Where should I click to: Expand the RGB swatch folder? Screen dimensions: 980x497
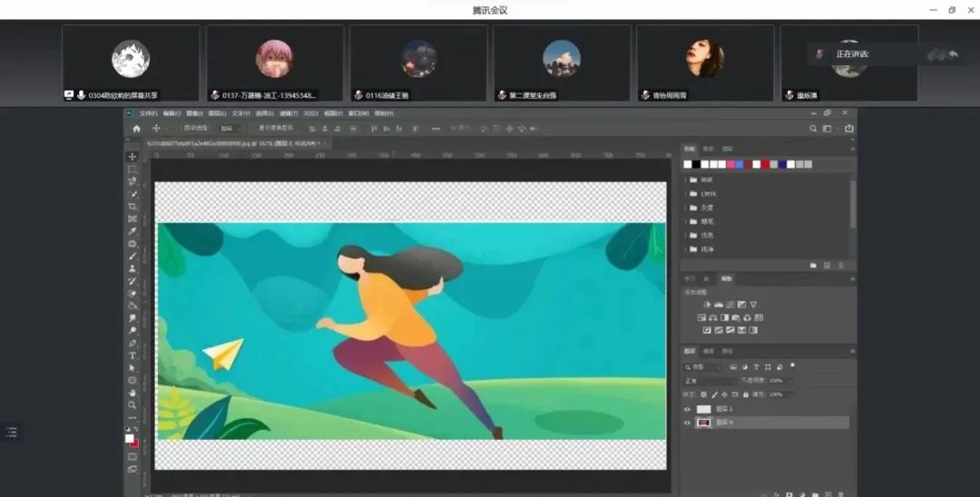[685, 180]
